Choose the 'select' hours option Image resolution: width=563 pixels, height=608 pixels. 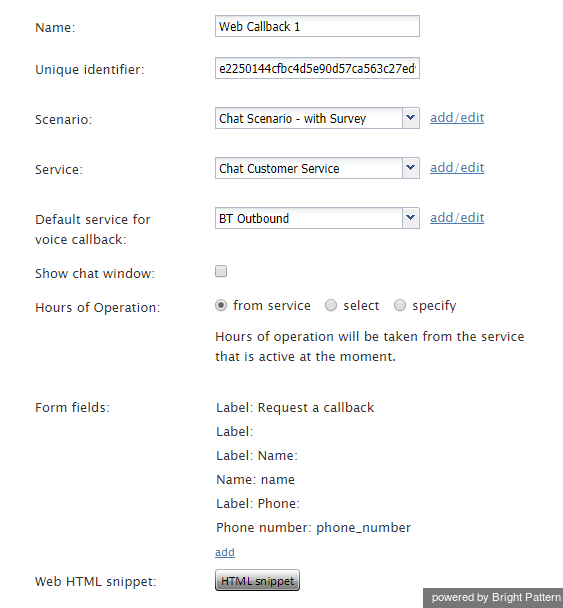tap(331, 306)
